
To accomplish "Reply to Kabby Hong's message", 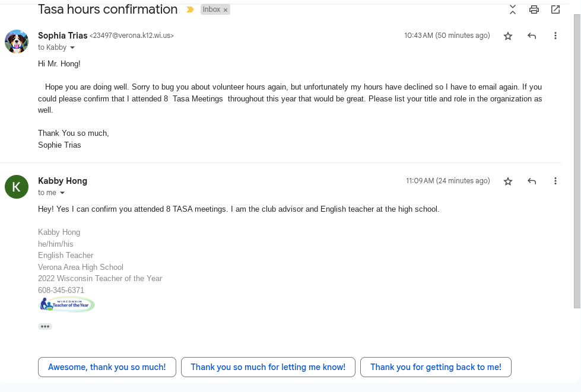I will (532, 181).
